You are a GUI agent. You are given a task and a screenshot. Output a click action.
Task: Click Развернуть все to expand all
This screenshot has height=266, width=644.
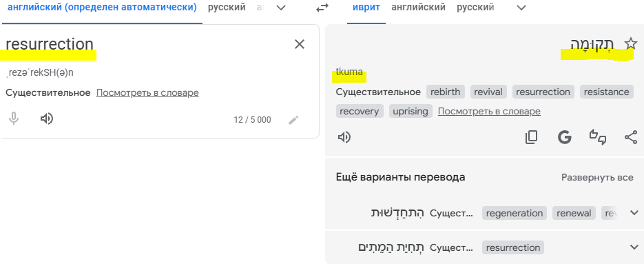coord(597,178)
